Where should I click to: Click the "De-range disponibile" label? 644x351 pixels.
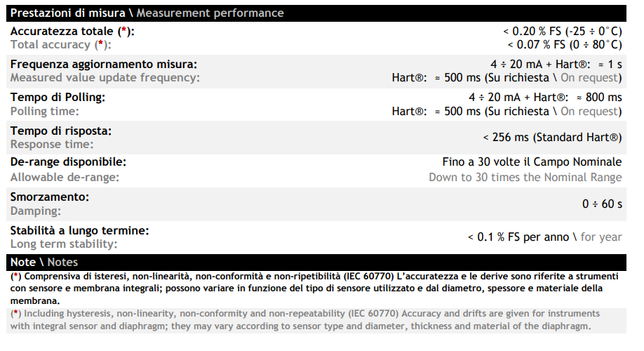point(68,162)
